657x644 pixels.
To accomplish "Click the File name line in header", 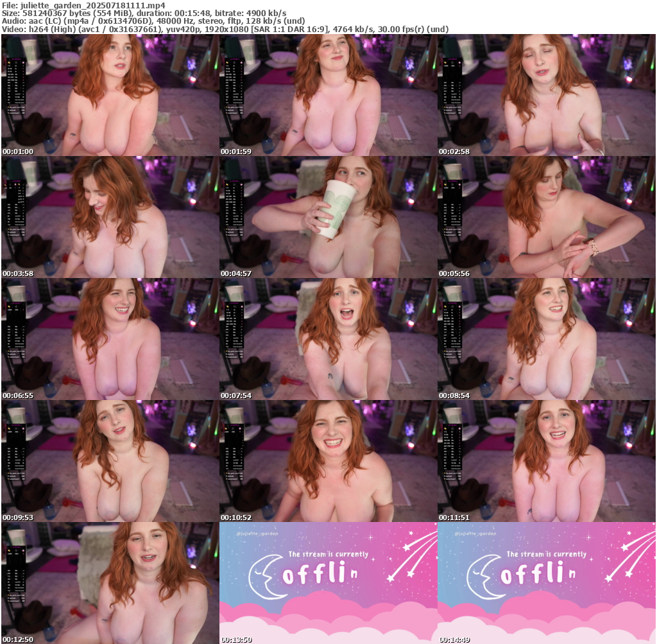I will pyautogui.click(x=83, y=6).
